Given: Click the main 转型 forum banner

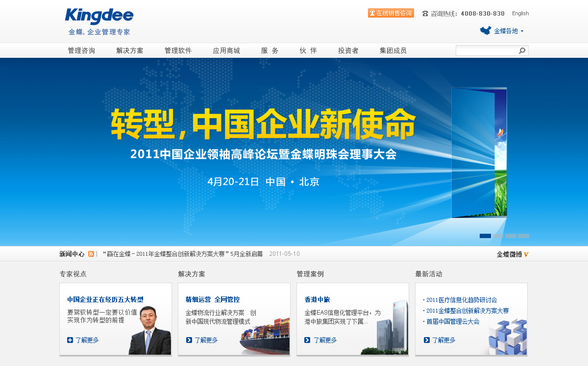Looking at the screenshot, I should (x=294, y=152).
